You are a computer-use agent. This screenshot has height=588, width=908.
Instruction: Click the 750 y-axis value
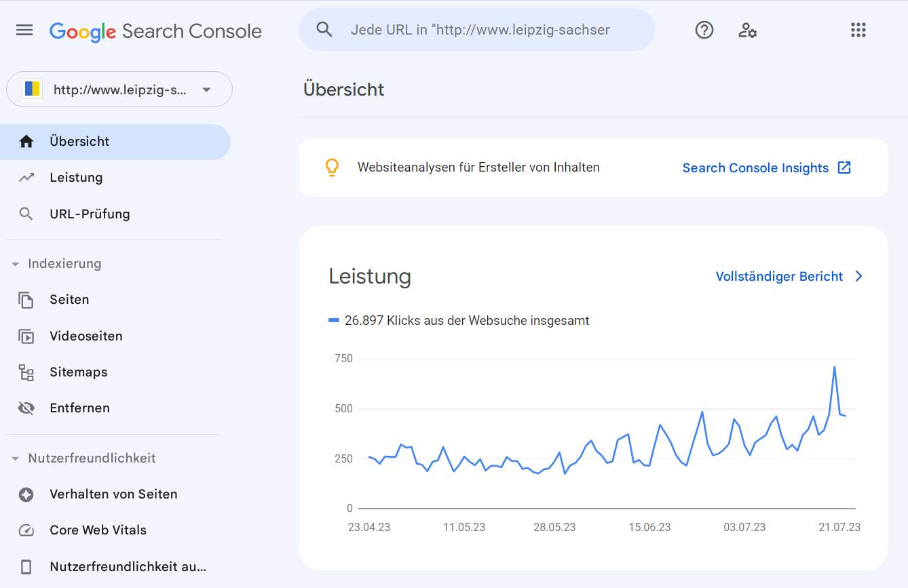(343, 358)
